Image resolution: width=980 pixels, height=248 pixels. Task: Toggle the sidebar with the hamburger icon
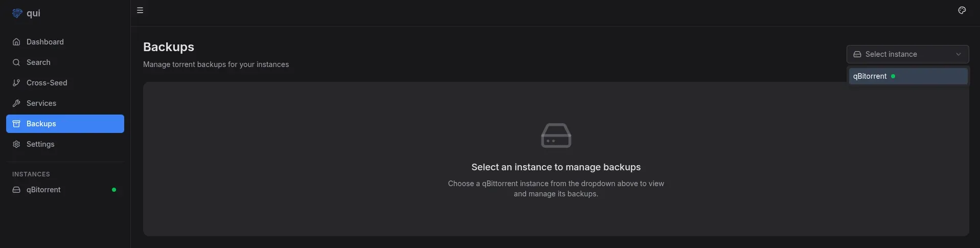point(140,10)
